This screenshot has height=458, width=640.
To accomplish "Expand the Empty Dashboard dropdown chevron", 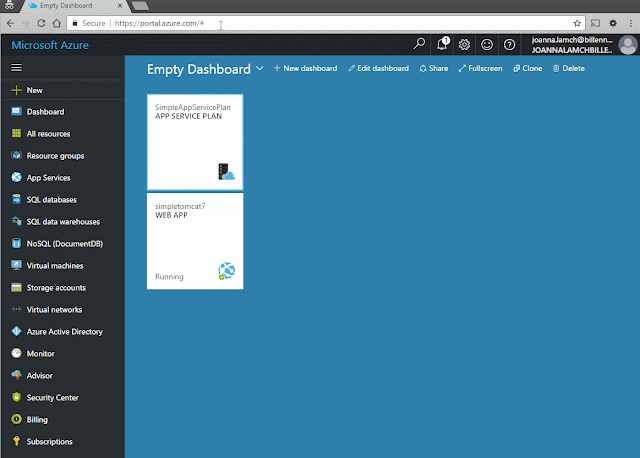I will [260, 68].
